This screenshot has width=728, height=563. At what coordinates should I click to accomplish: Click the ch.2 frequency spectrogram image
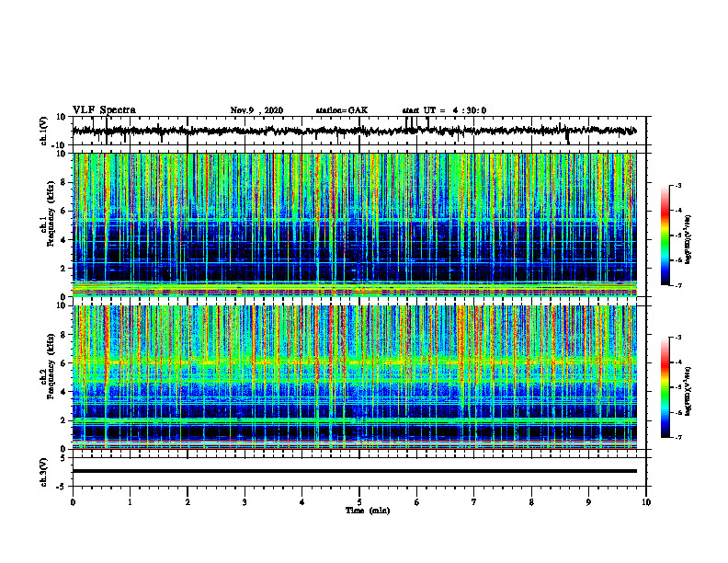pyautogui.click(x=355, y=377)
